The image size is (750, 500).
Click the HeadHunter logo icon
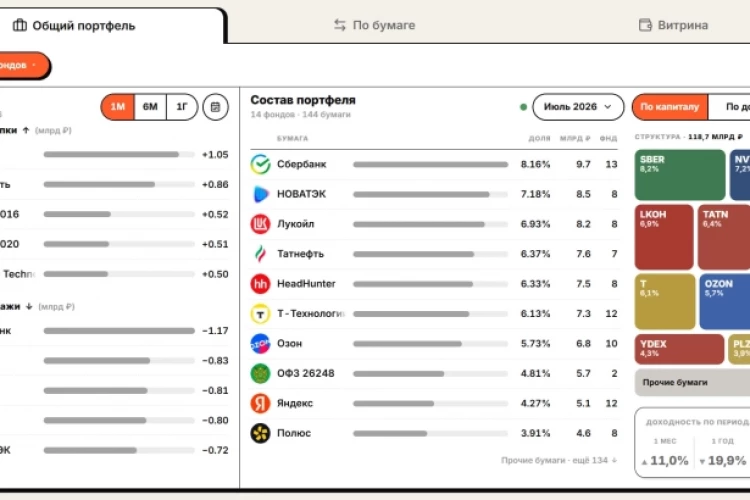click(260, 284)
